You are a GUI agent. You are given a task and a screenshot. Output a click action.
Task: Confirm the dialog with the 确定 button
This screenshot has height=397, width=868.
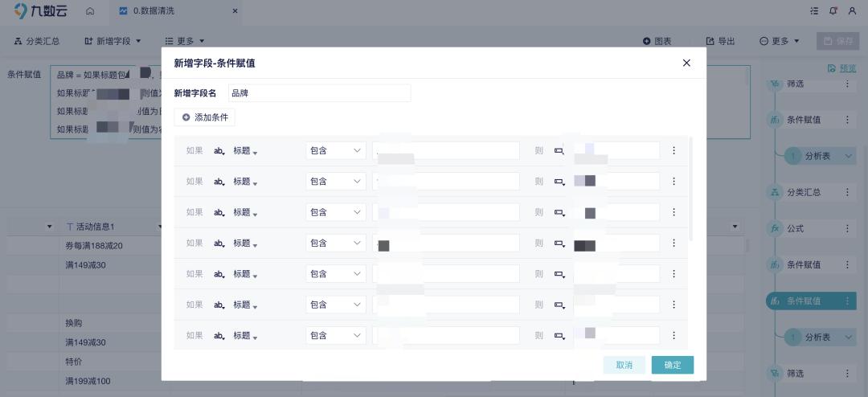tap(672, 365)
